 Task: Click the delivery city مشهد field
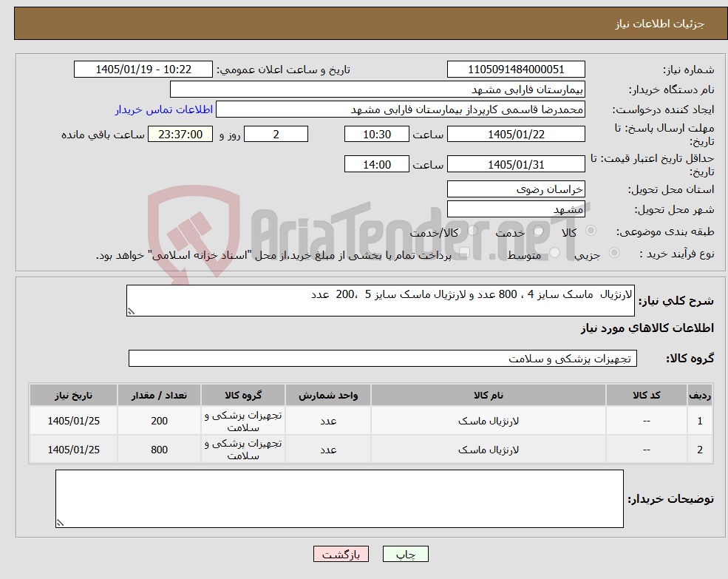point(516,209)
